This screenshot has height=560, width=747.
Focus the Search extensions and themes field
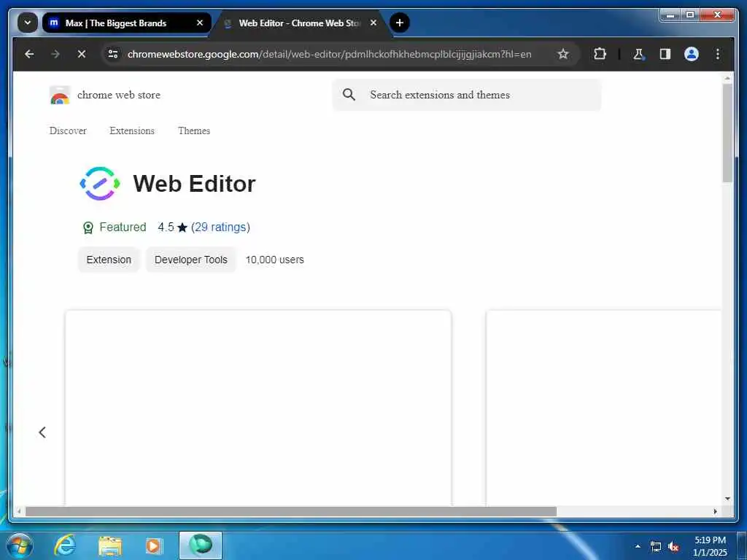(x=467, y=95)
